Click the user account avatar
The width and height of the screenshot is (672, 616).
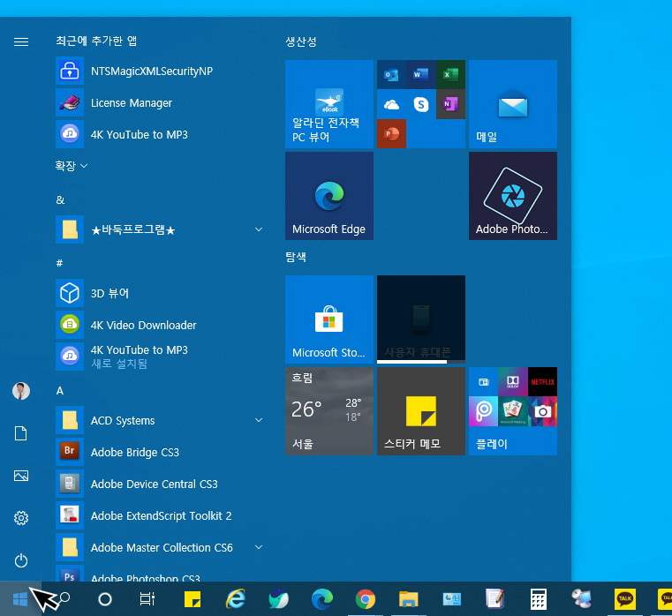[21, 391]
